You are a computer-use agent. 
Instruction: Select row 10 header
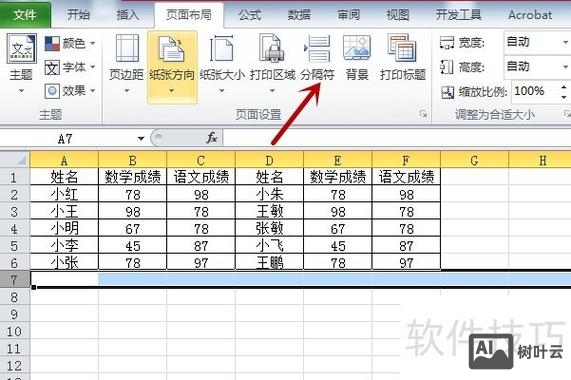tap(15, 331)
